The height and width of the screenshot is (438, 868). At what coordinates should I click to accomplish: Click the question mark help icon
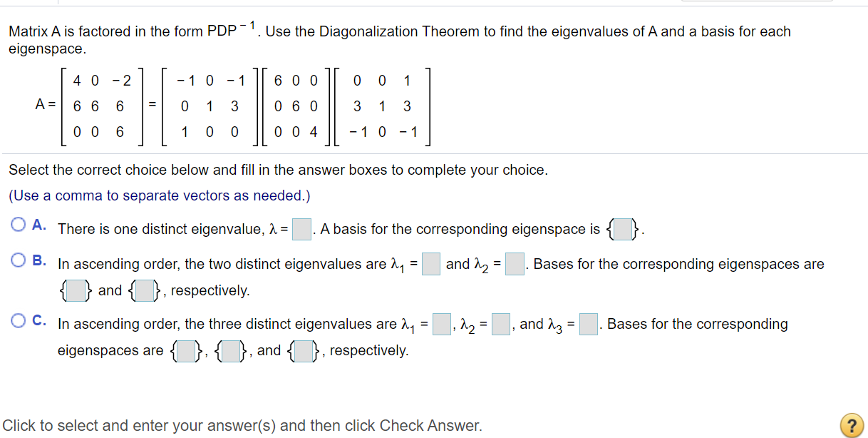tap(852, 425)
